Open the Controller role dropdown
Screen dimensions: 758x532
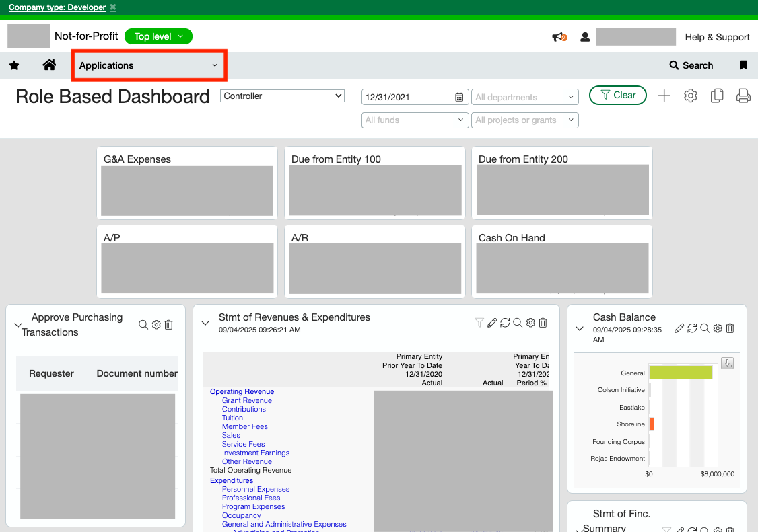click(282, 96)
